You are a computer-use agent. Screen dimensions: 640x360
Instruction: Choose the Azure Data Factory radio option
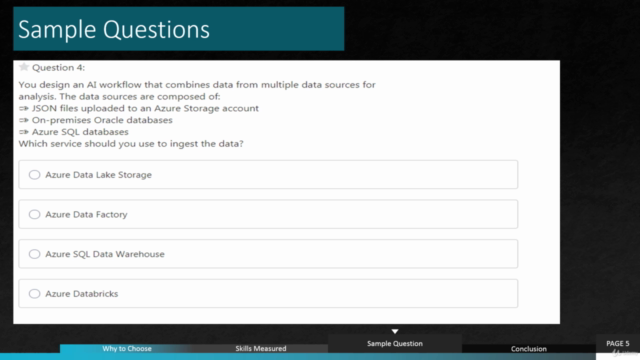[35, 214]
